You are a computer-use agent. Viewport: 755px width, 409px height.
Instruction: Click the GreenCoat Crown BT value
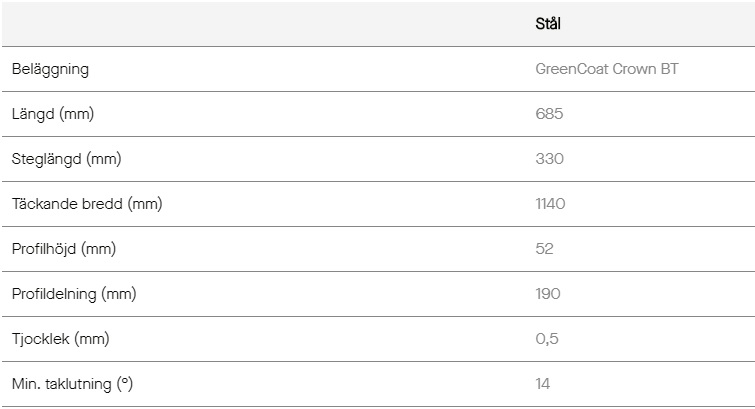[607, 69]
